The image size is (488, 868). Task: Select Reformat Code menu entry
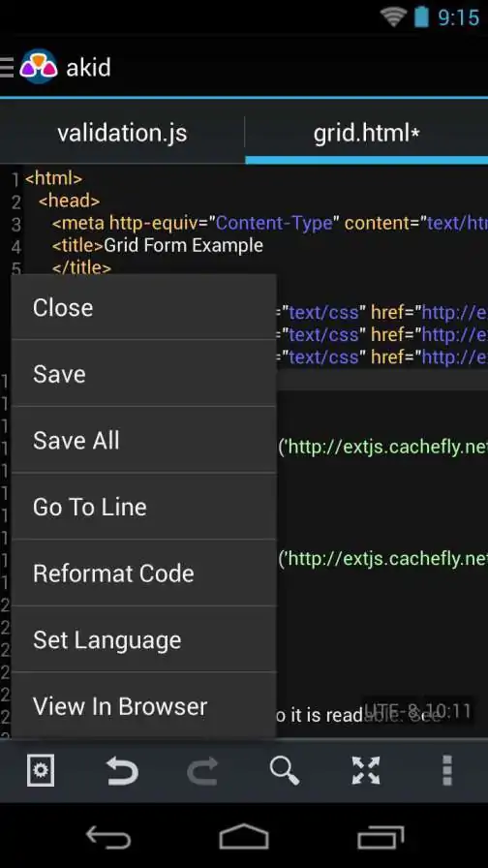point(144,573)
